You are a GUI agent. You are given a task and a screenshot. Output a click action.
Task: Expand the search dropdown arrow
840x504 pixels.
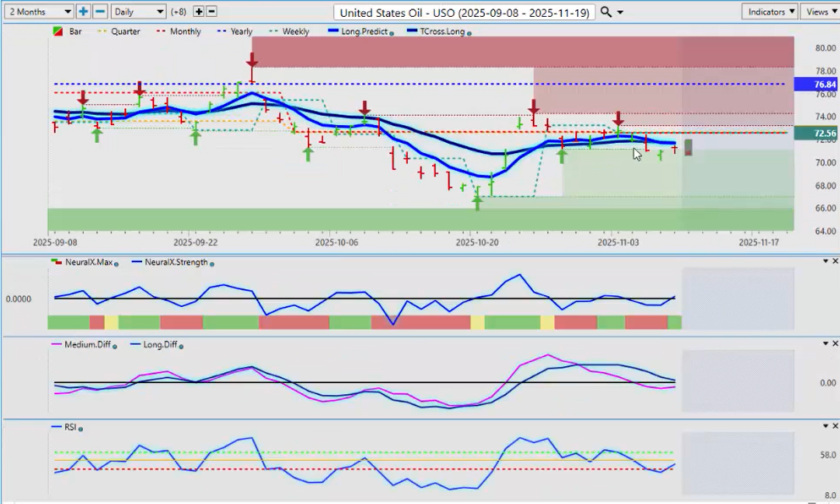coord(621,13)
